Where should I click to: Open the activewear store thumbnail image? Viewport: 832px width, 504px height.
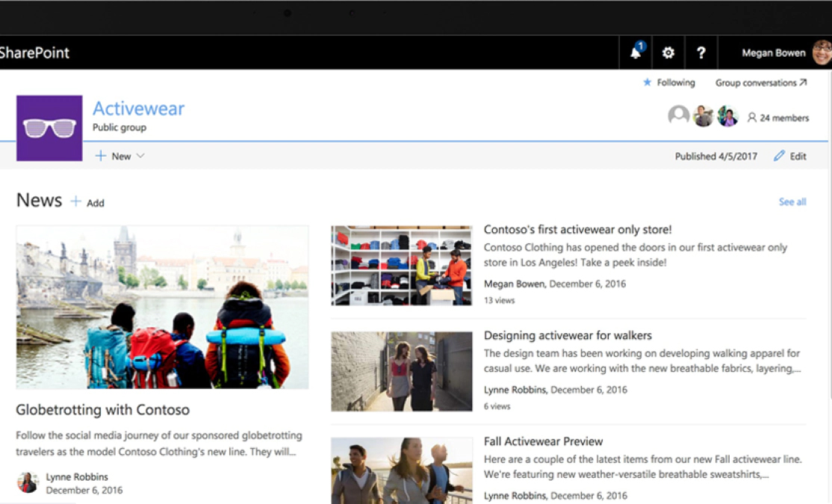402,266
